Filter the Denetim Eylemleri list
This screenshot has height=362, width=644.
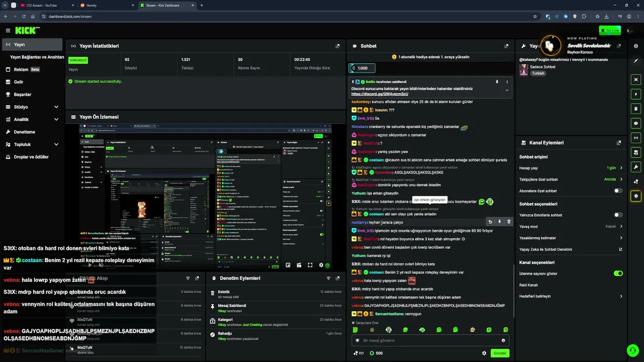click(329, 278)
